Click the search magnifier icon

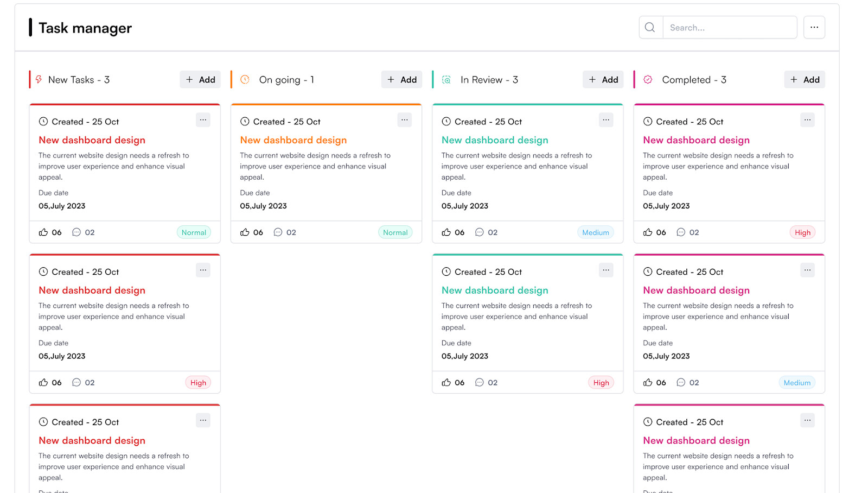(x=650, y=27)
